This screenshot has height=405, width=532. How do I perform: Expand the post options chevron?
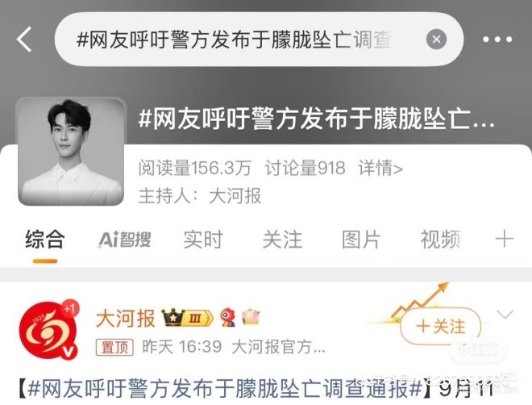505,315
